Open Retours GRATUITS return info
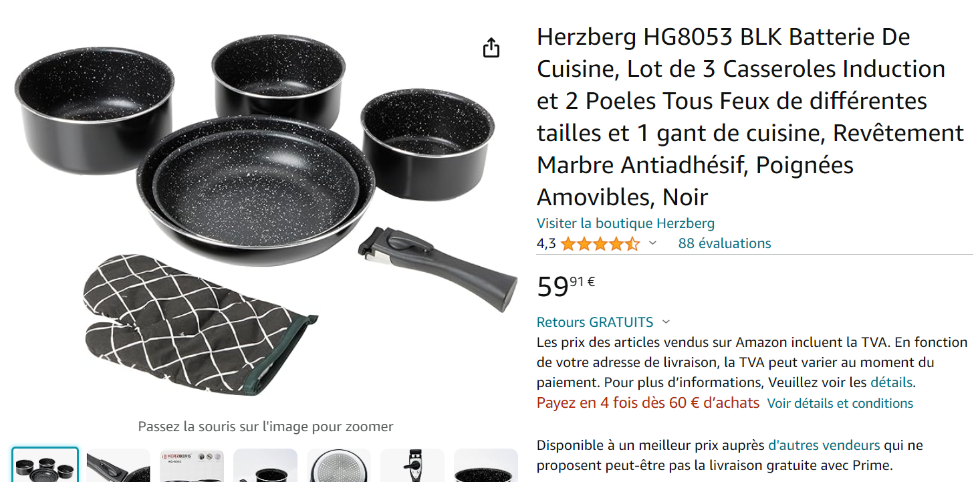The width and height of the screenshot is (980, 482). pos(595,322)
